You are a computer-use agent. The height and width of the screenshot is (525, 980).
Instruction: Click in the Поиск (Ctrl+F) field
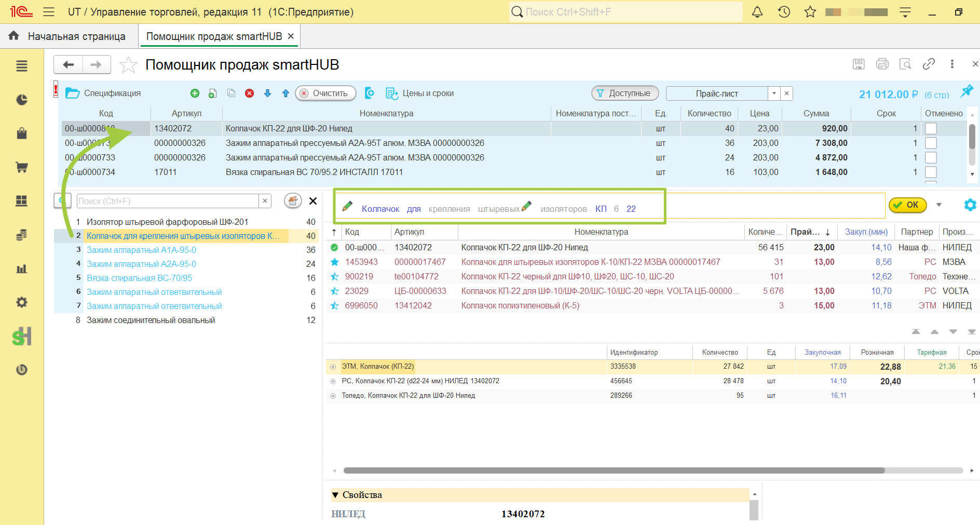[167, 201]
